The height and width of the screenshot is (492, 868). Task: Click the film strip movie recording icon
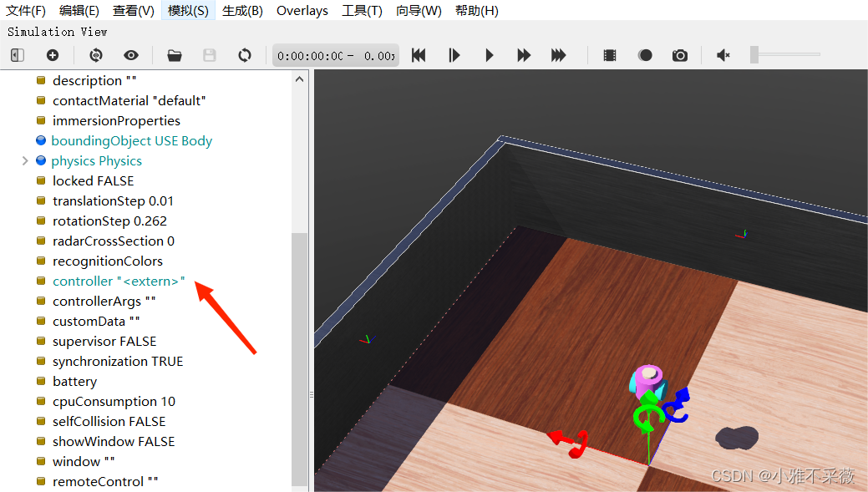(x=610, y=55)
